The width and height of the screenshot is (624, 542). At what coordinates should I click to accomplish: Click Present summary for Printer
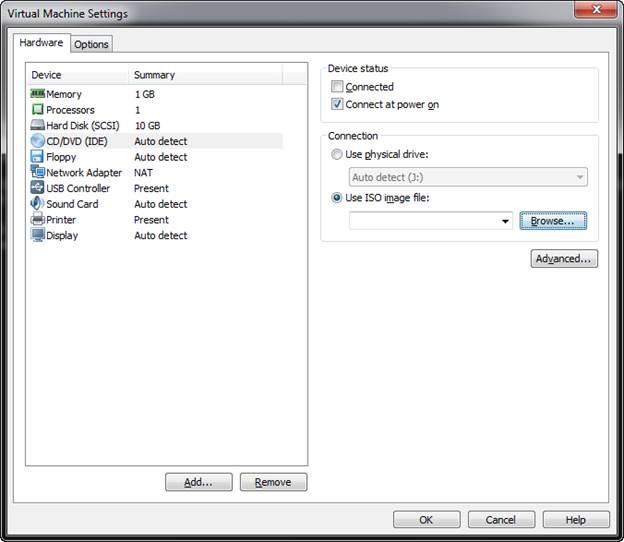click(x=151, y=220)
